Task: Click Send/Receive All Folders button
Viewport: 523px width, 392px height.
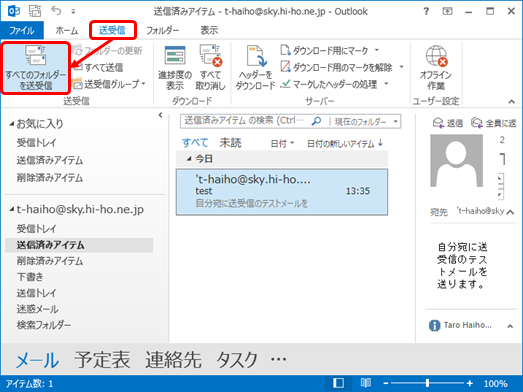Action: [35, 68]
